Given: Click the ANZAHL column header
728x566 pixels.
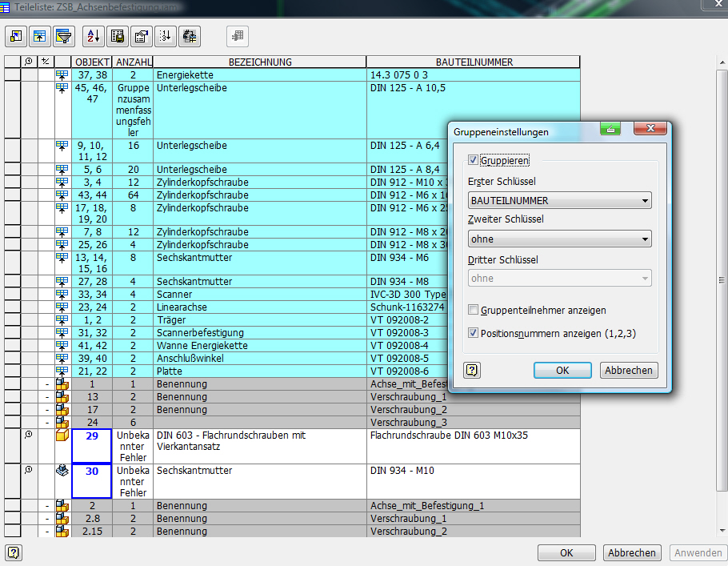Looking at the screenshot, I should click(133, 62).
